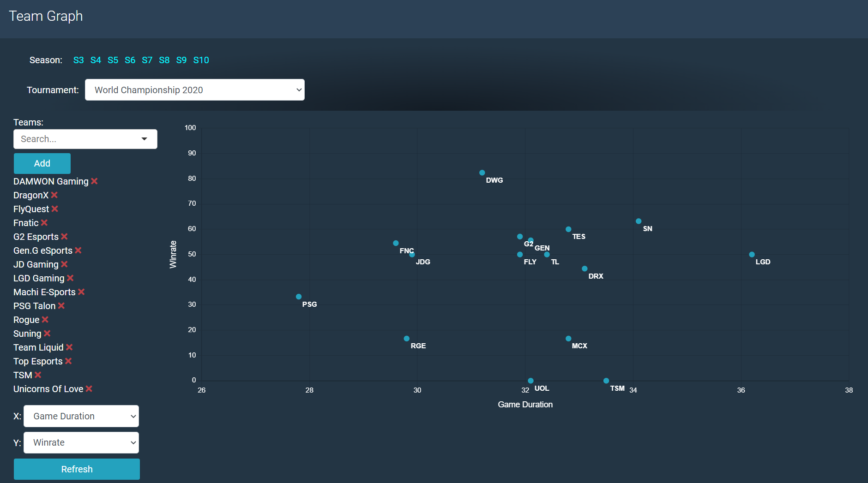
Task: Click the SN data point on graph
Action: (639, 221)
